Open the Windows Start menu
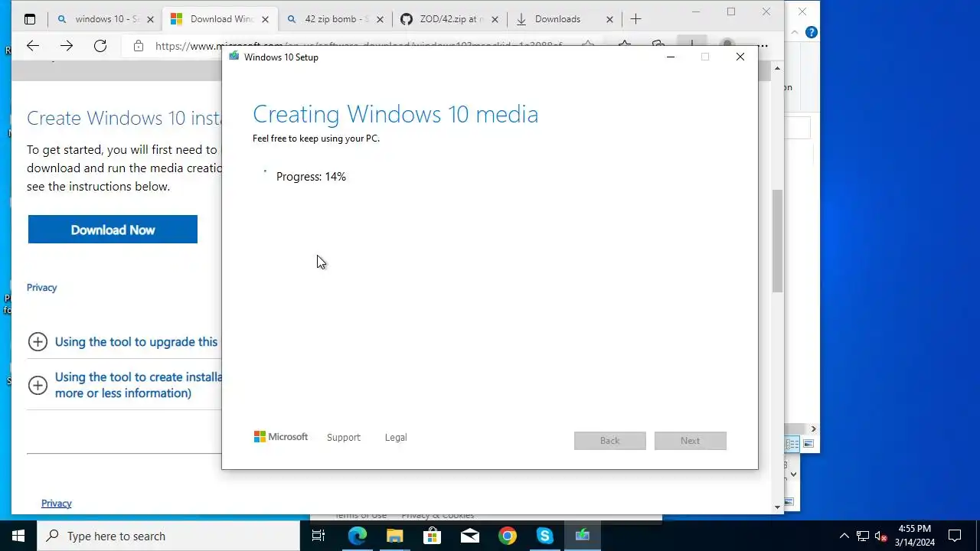 (x=18, y=536)
